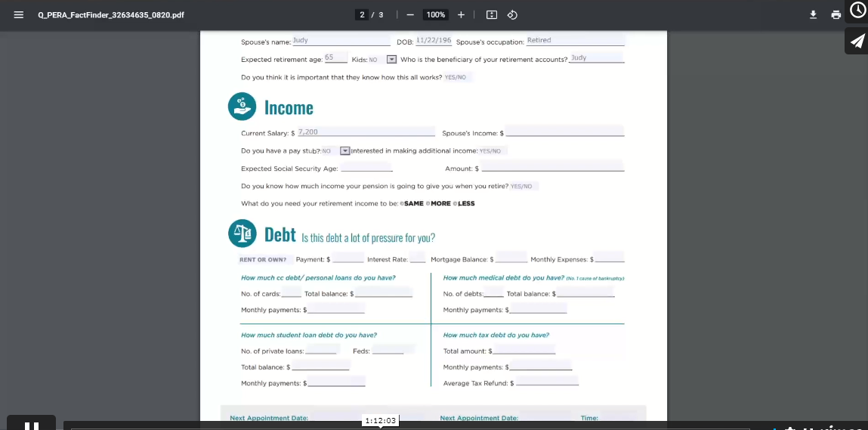Click 'How much tax debt do you have?'
This screenshot has height=430, width=868.
496,336
